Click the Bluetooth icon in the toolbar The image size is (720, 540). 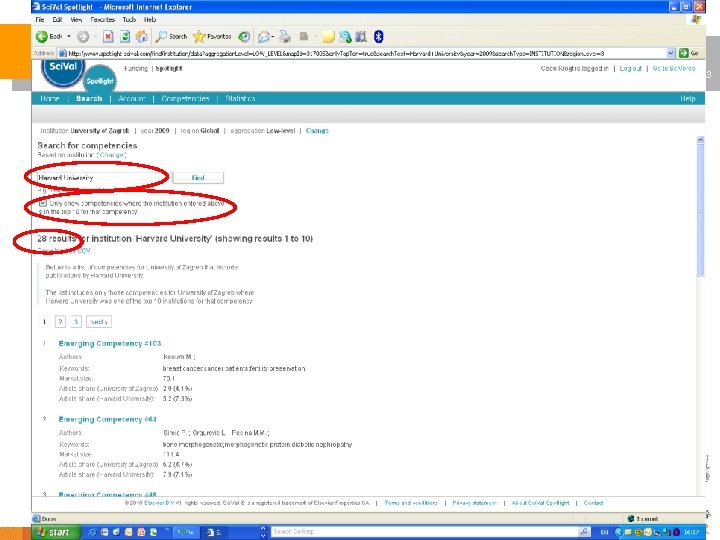click(x=378, y=36)
